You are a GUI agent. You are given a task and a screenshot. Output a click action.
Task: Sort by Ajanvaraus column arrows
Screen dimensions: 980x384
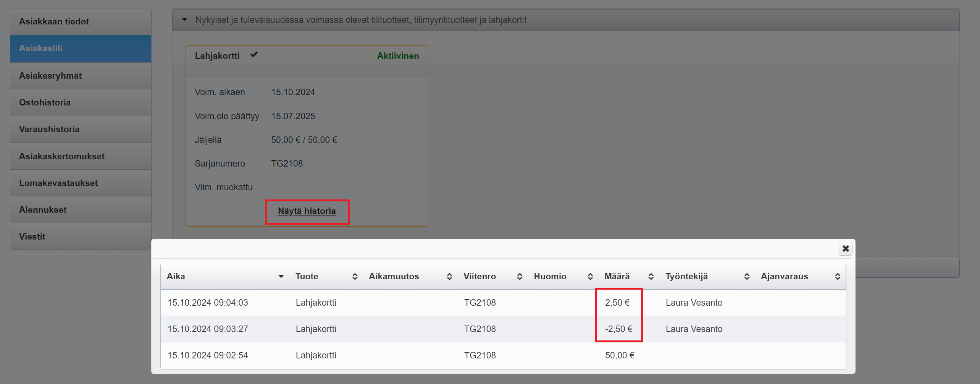838,276
